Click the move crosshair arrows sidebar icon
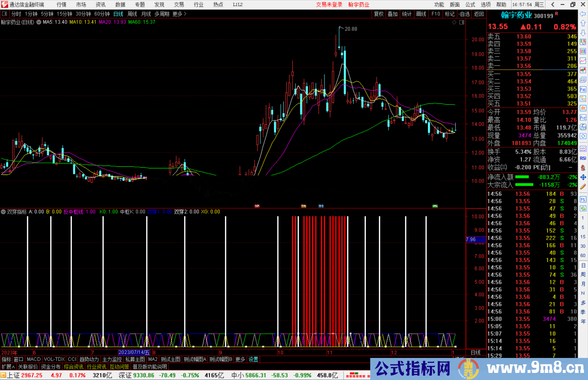588x380 pixels. pyautogui.click(x=583, y=177)
